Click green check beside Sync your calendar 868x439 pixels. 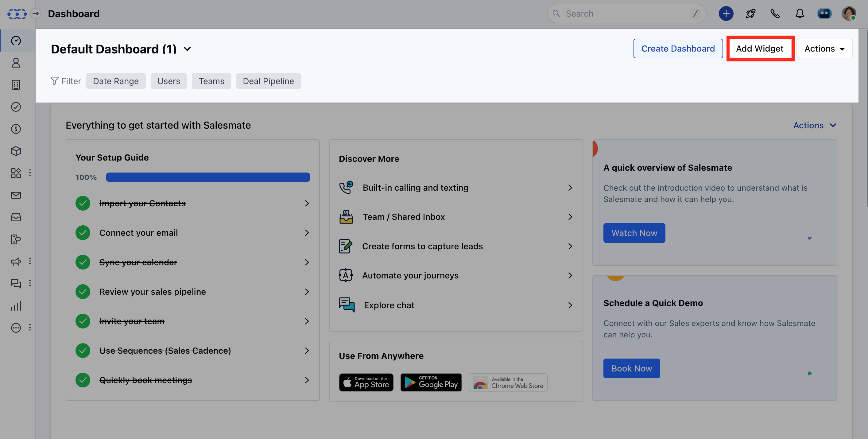(83, 262)
